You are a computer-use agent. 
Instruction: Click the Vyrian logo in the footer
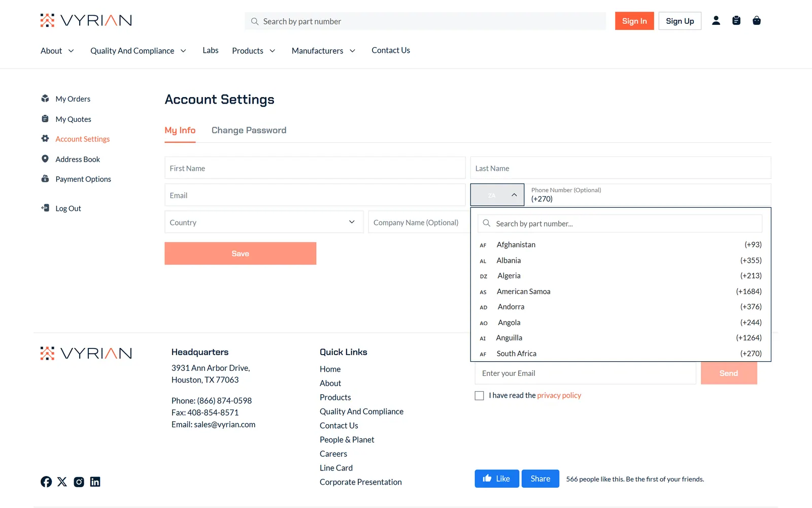click(86, 353)
